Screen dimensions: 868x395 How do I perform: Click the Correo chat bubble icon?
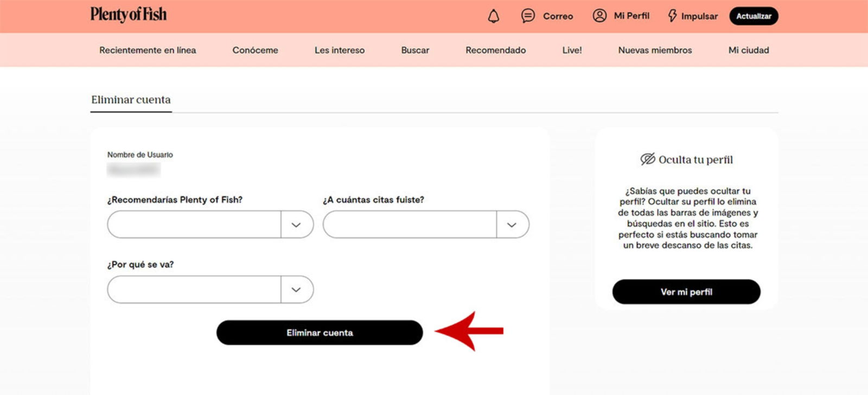coord(528,16)
